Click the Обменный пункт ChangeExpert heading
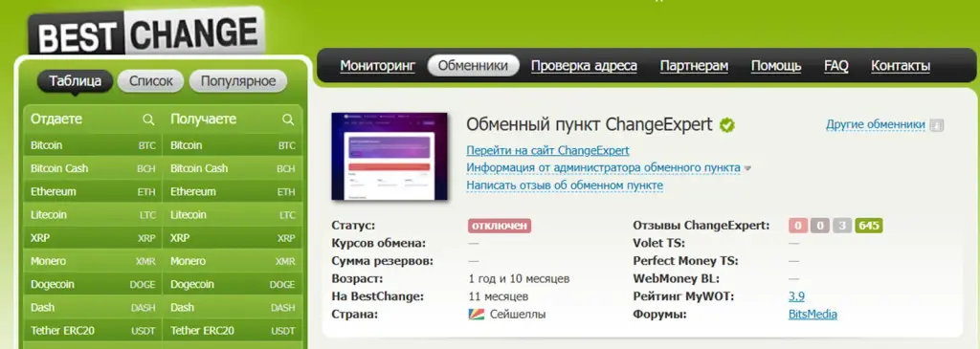This screenshot has width=980, height=349. [590, 125]
